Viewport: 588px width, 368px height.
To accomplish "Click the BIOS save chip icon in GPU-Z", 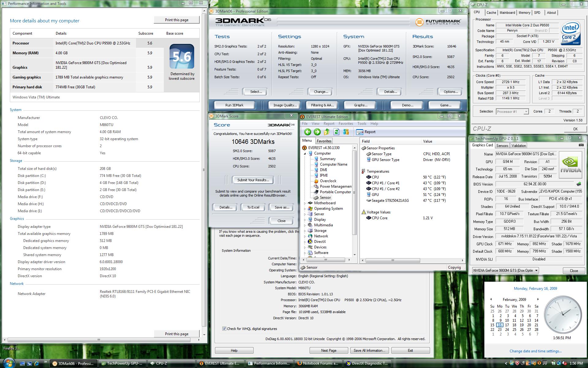I will [x=579, y=184].
